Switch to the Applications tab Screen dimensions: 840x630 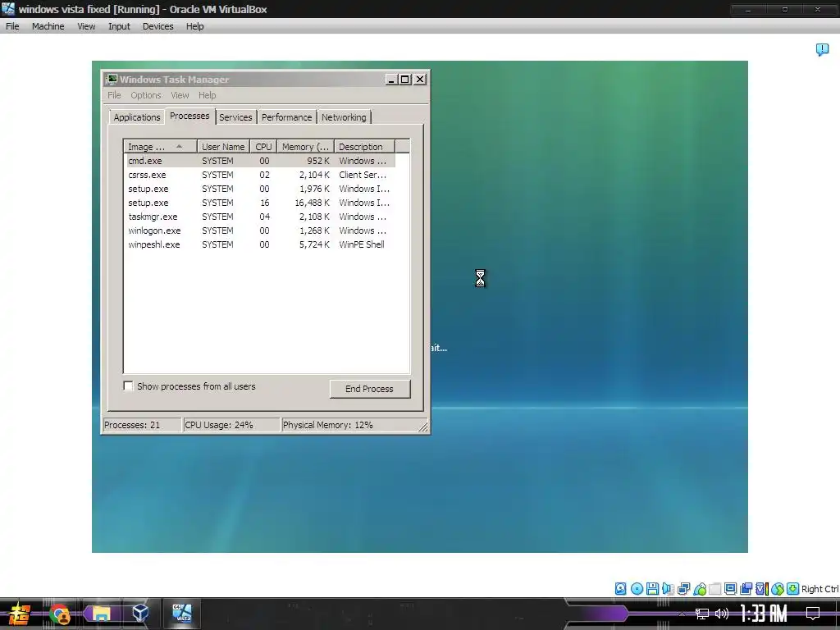[x=137, y=117]
